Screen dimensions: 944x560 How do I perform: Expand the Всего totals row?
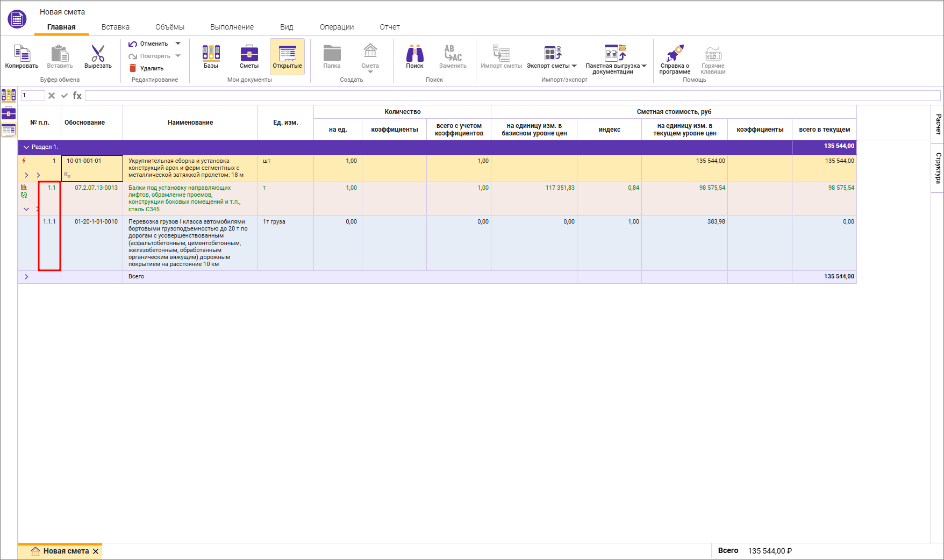(26, 277)
